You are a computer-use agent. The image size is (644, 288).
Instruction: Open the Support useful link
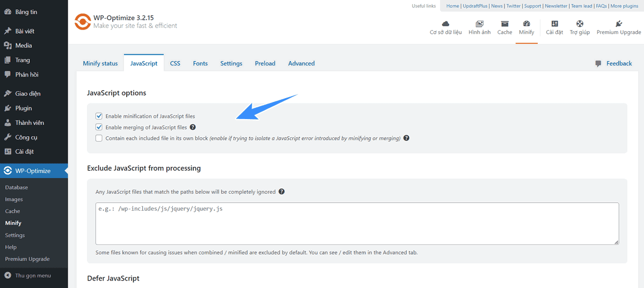pos(533,6)
